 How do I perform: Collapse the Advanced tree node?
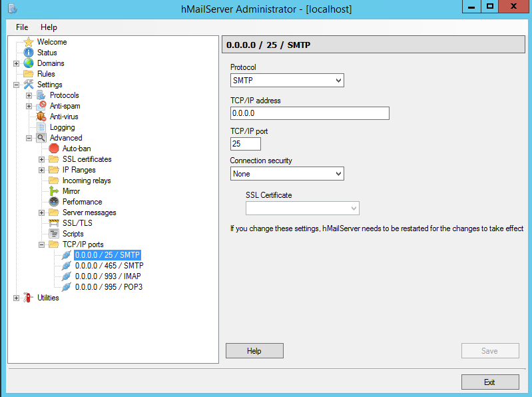(x=29, y=138)
